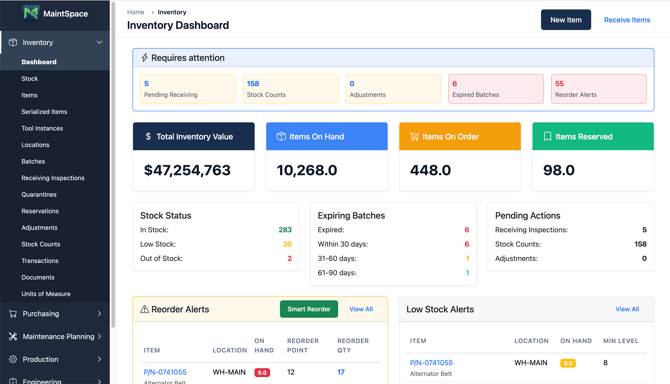
Task: Click the 61-90 days expiring row
Action: pos(393,273)
